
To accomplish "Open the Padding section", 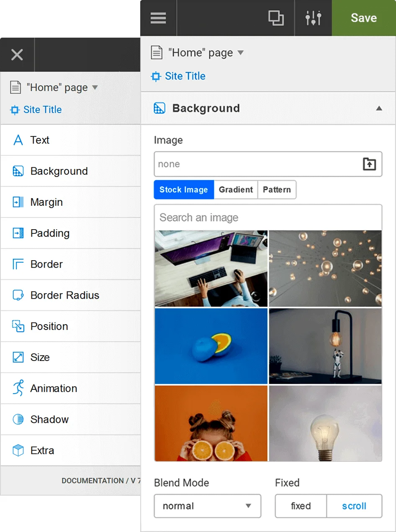I will [x=70, y=233].
